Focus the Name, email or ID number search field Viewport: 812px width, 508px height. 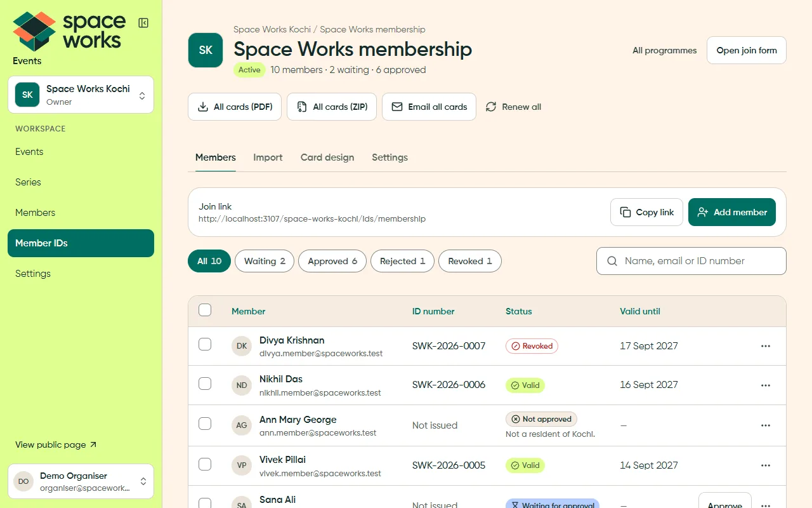pos(691,261)
